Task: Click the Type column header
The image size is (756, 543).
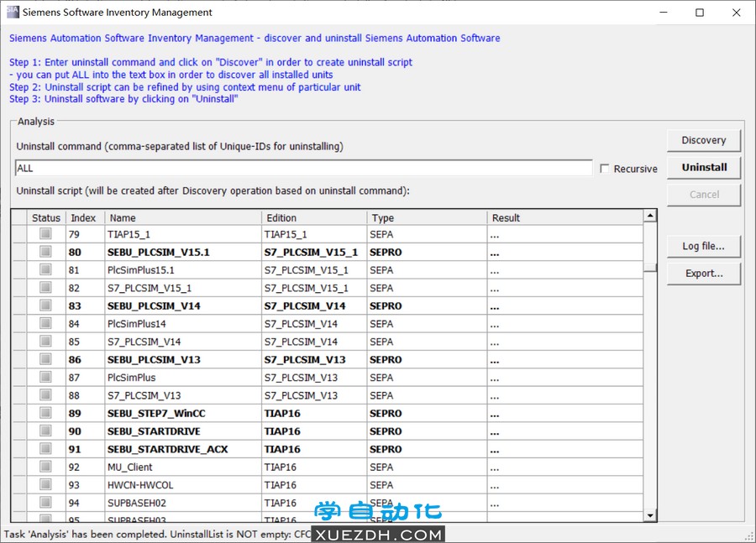Action: 428,217
